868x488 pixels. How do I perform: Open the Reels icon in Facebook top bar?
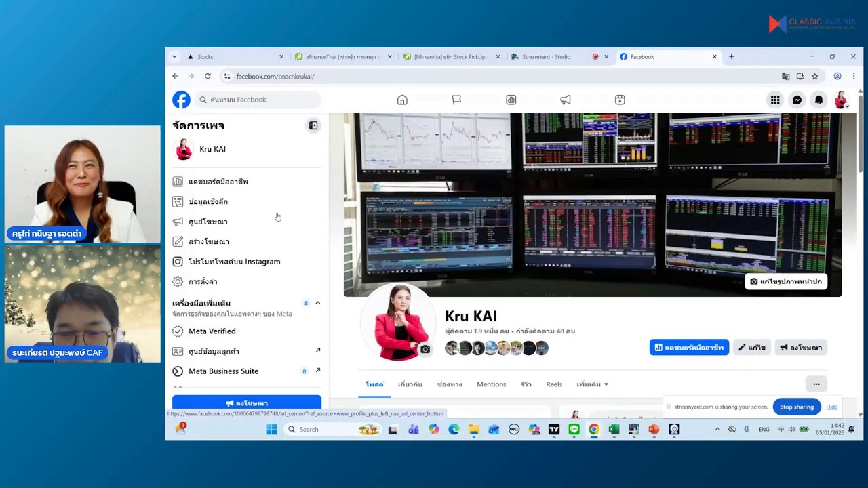tap(620, 100)
